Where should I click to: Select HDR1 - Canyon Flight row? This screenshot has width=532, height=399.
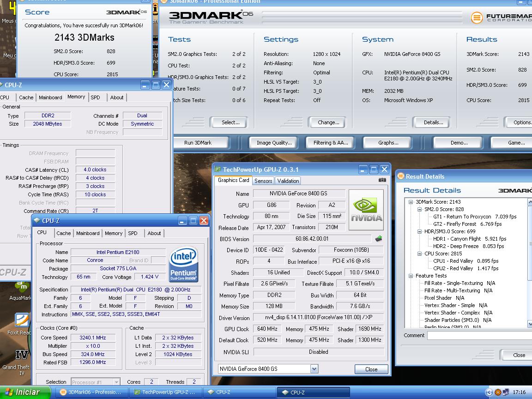point(470,239)
